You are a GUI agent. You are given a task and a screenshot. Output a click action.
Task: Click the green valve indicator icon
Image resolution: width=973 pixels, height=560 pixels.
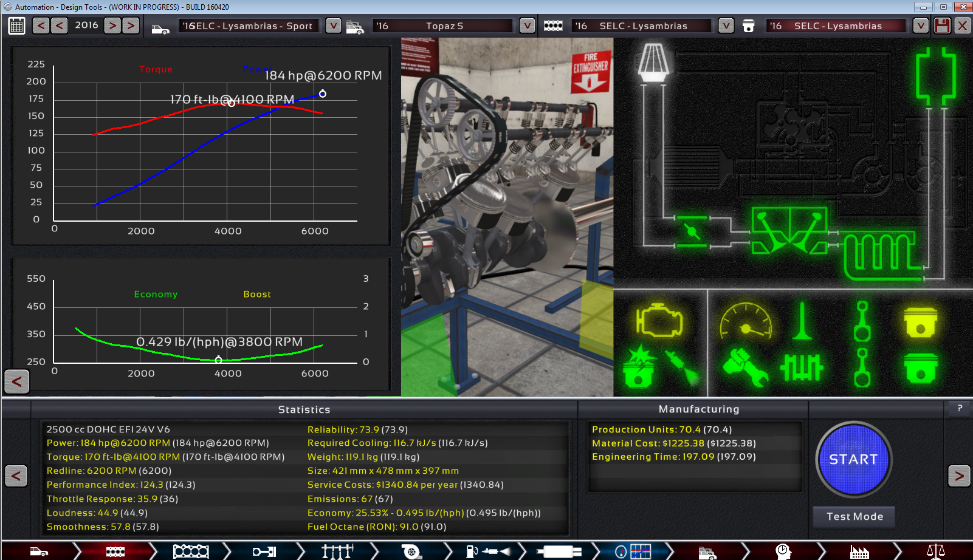(802, 320)
